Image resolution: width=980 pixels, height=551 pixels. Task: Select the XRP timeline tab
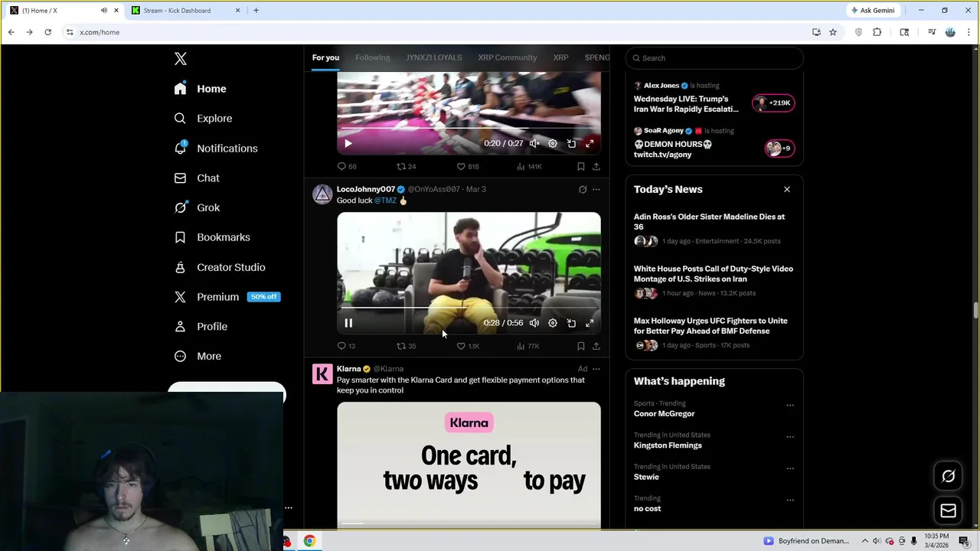[x=560, y=57]
